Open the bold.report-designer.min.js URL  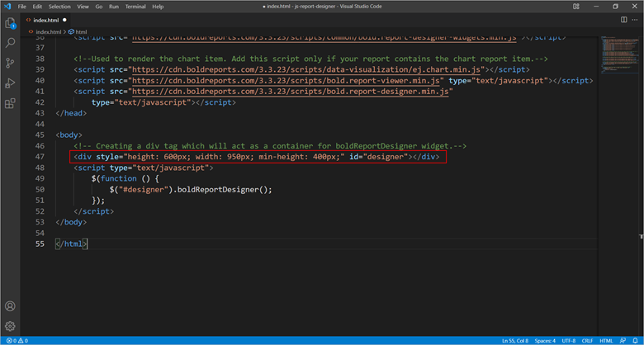291,91
